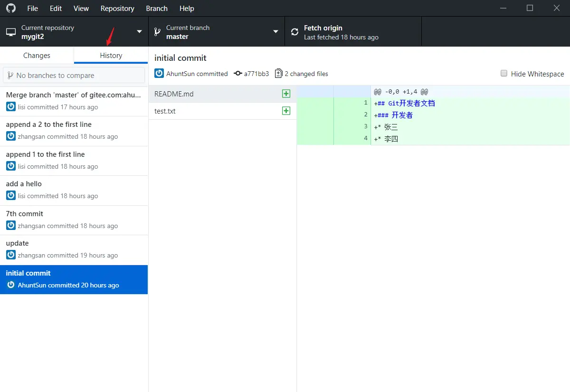Open the Edit menu
The width and height of the screenshot is (570, 392).
coord(56,8)
